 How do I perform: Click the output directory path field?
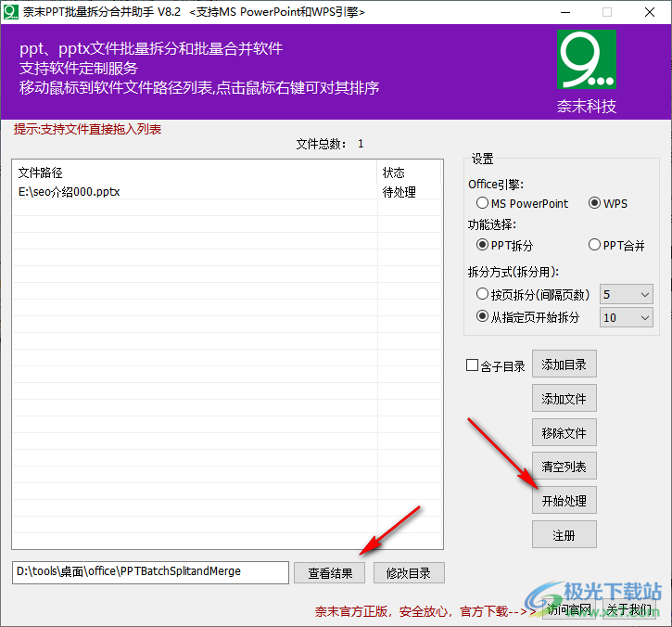click(x=150, y=572)
